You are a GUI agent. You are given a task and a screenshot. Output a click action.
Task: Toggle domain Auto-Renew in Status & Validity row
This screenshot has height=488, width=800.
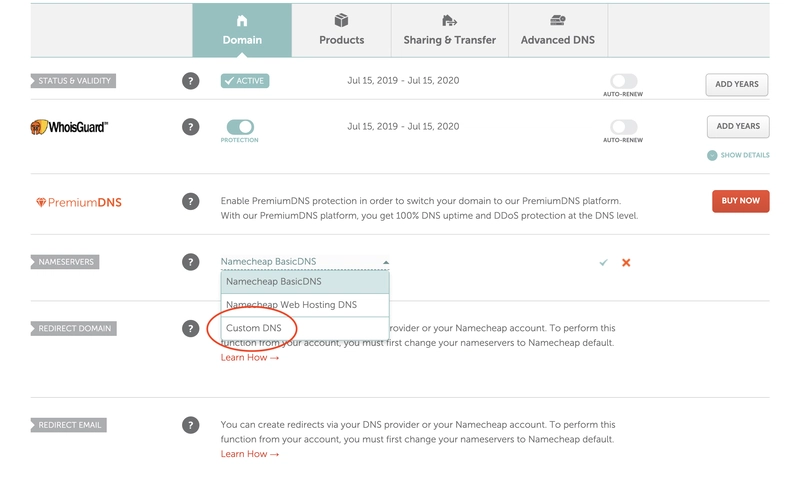point(623,81)
